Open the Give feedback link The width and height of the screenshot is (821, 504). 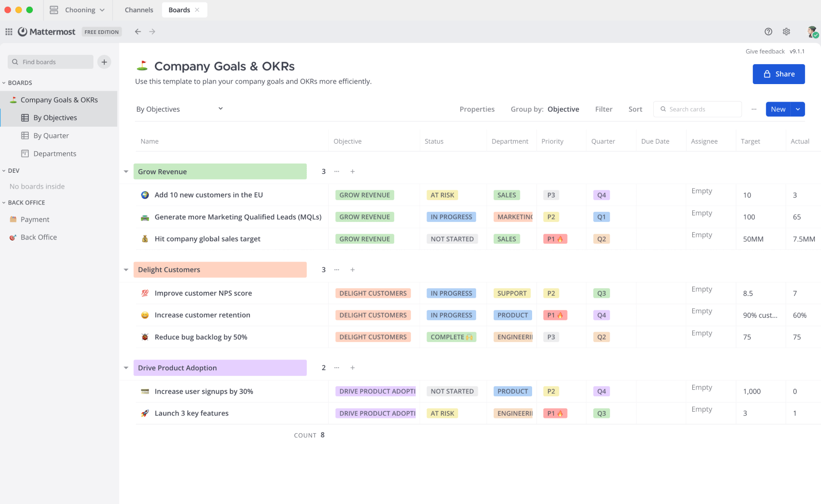[765, 51]
